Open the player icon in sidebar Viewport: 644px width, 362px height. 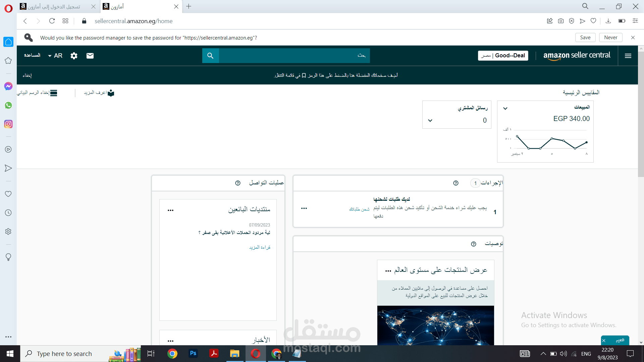coord(8,149)
